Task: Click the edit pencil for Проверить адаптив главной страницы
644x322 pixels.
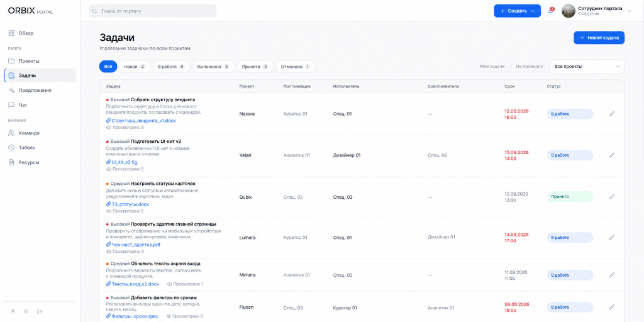Action: point(611,237)
